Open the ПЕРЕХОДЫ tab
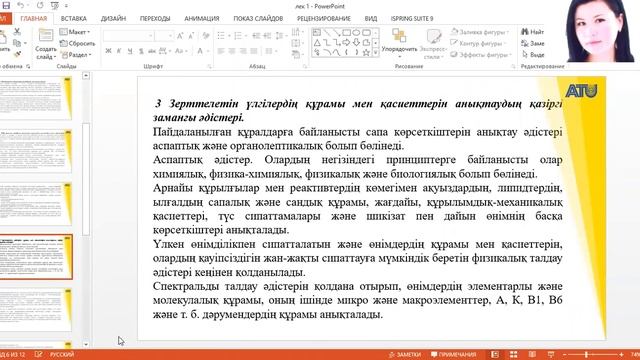Viewport: 640px width, 360px height. 155,18
